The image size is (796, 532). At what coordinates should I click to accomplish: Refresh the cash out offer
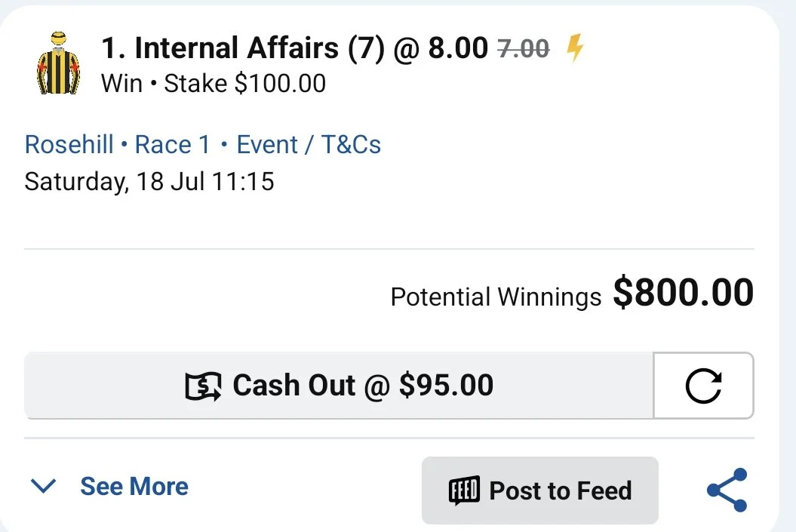point(703,386)
